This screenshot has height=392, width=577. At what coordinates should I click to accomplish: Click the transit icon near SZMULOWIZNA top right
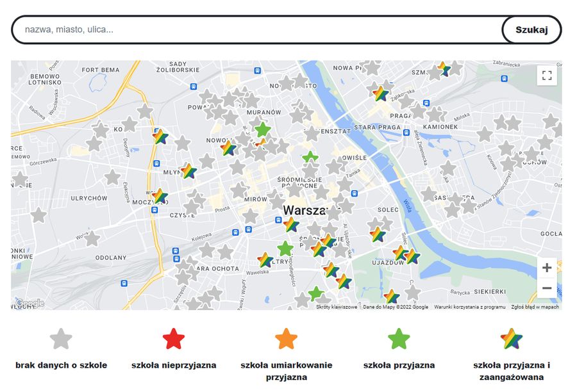point(504,78)
